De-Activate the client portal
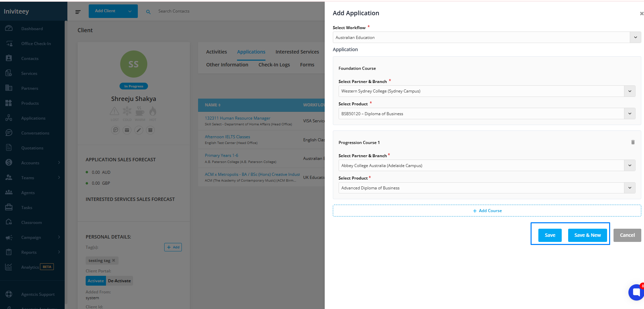This screenshot has height=309, width=644. 119,281
